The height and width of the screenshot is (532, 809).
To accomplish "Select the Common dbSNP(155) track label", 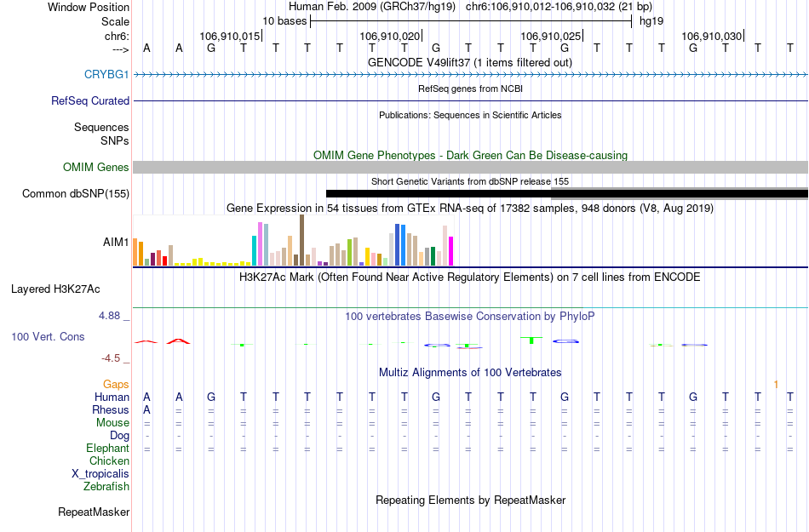I will 75,193.
